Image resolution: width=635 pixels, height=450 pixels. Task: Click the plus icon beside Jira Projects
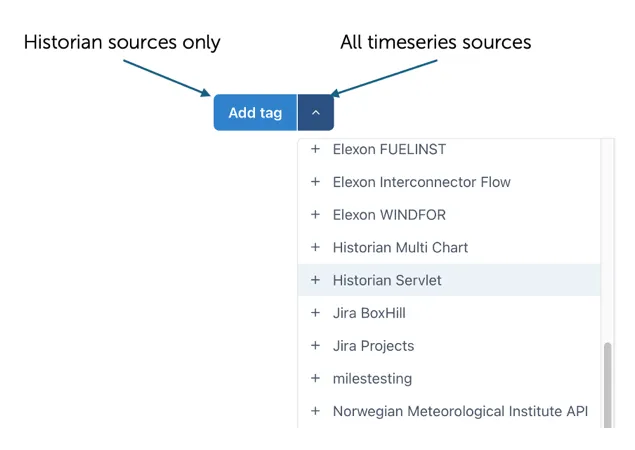pyautogui.click(x=315, y=346)
